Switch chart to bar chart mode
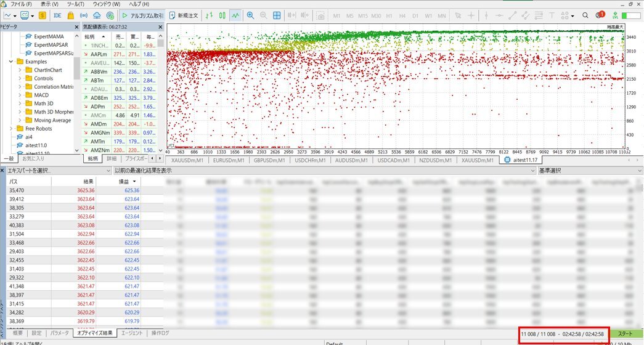This screenshot has width=644, height=345. pos(209,15)
